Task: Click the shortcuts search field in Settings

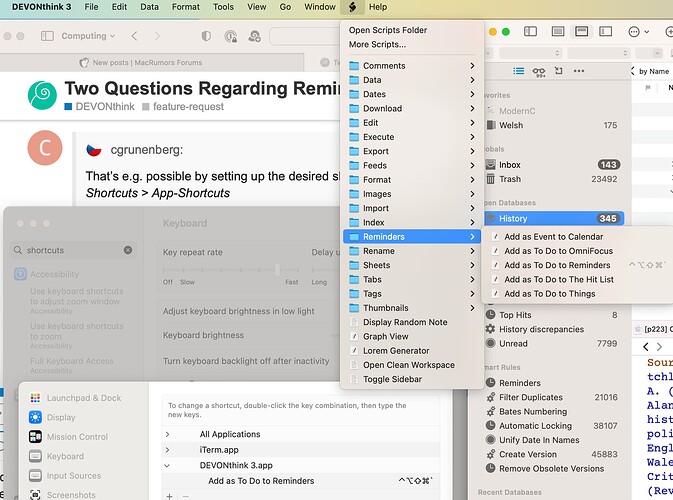Action: [73, 250]
